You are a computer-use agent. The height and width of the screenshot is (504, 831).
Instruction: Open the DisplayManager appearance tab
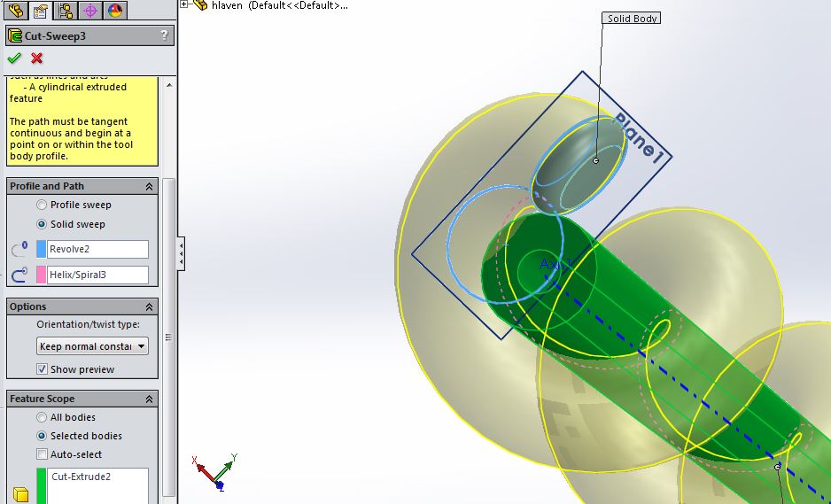tap(114, 11)
